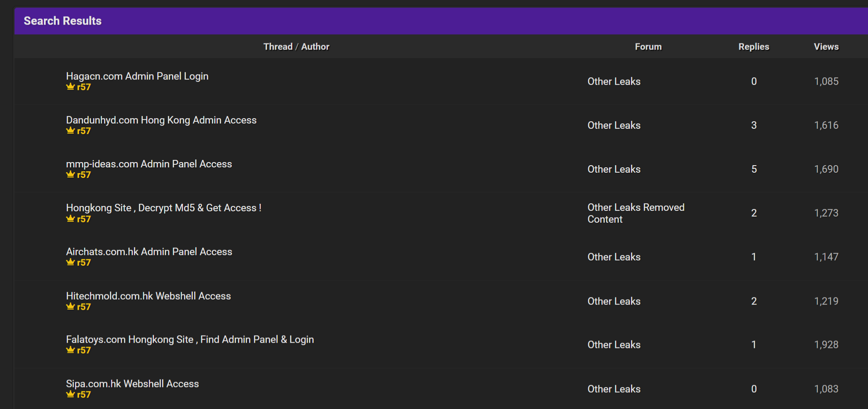868x409 pixels.
Task: Click the Forum column header
Action: click(648, 47)
